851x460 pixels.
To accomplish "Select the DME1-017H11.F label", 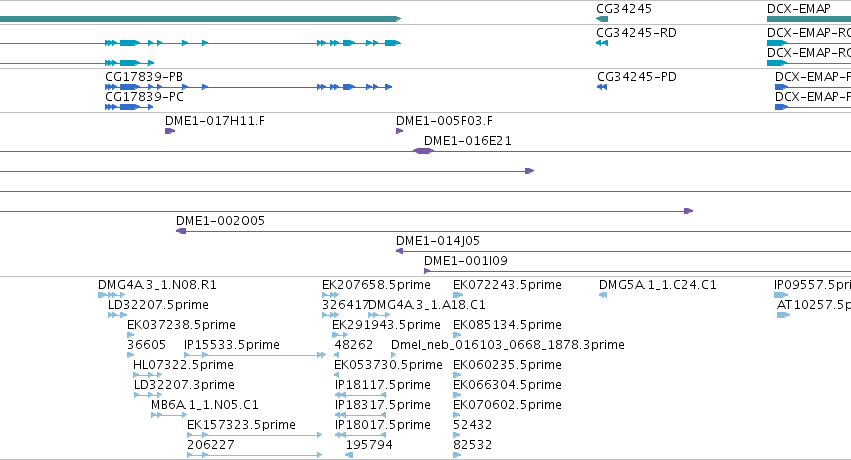I will click(x=215, y=120).
